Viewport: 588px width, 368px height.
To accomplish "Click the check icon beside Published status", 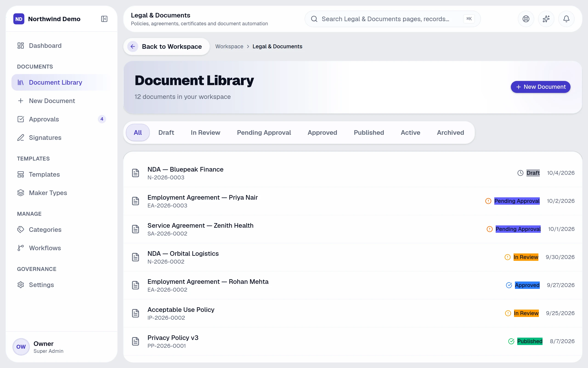I will point(511,341).
